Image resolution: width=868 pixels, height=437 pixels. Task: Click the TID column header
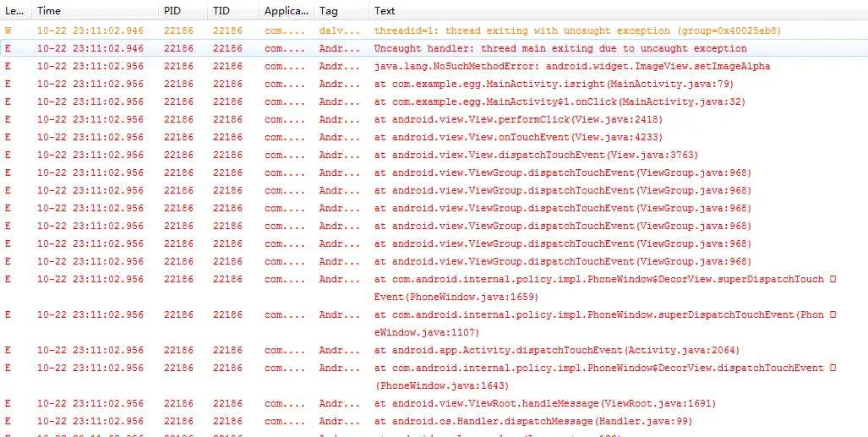pyautogui.click(x=233, y=10)
